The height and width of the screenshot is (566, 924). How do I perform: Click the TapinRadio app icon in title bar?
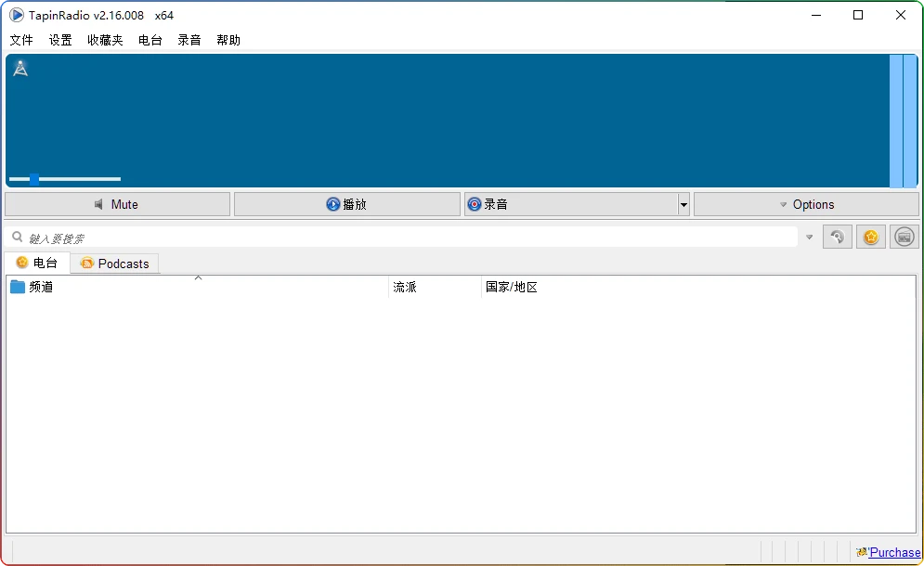coord(17,15)
